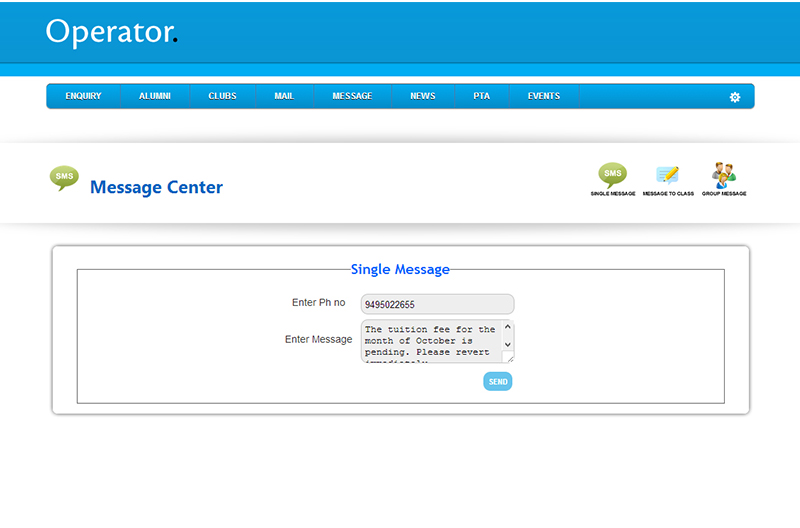The image size is (800, 528).
Task: Click inside the Enter Message text area
Action: 430,341
